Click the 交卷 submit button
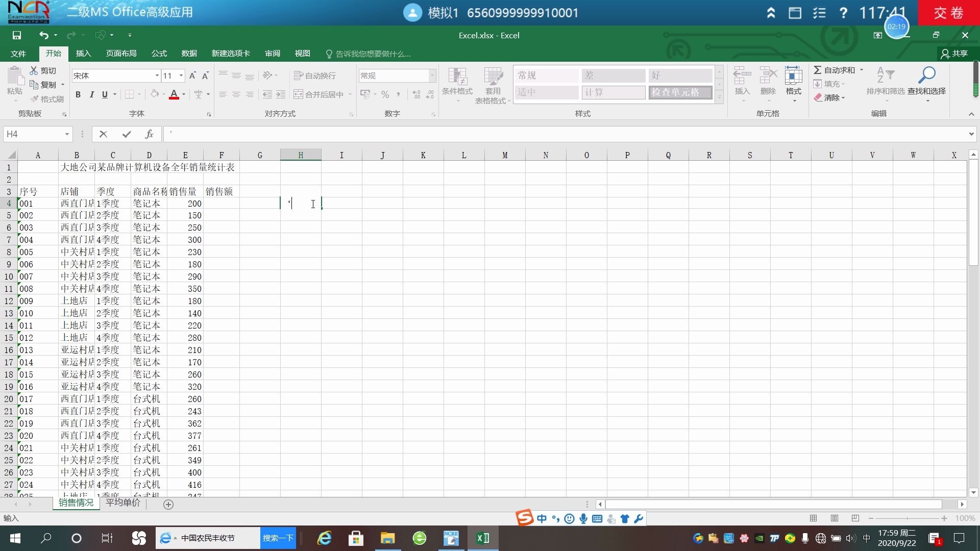Image resolution: width=980 pixels, height=551 pixels. [948, 13]
